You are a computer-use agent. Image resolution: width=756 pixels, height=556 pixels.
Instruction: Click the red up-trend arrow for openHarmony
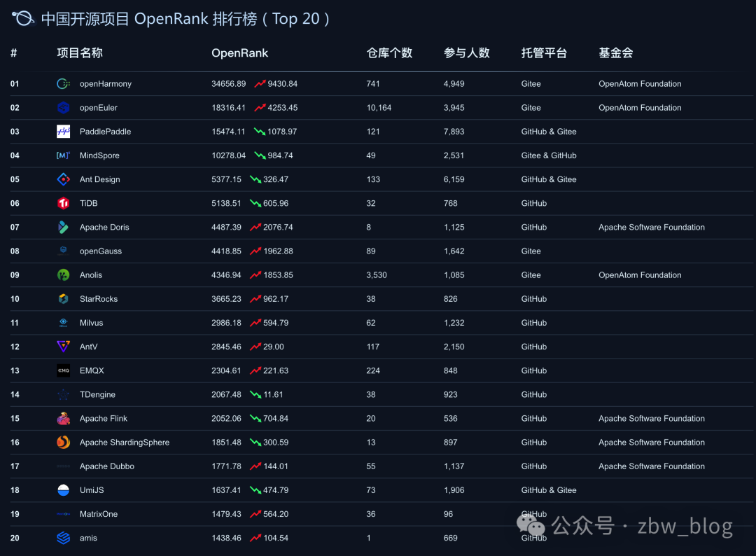pos(260,84)
